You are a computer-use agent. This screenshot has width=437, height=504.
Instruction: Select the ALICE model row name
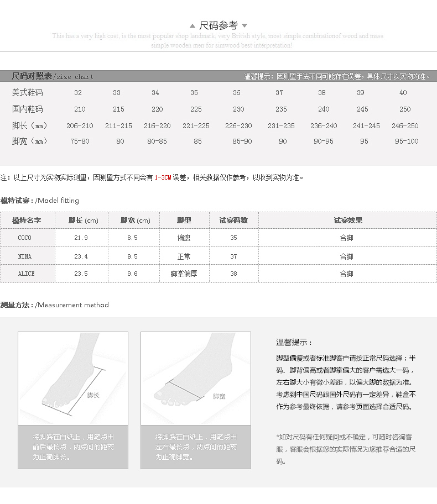26,274
